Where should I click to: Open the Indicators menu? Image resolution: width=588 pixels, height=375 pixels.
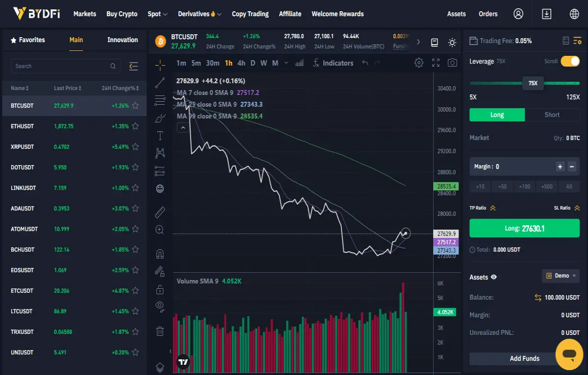click(x=333, y=63)
